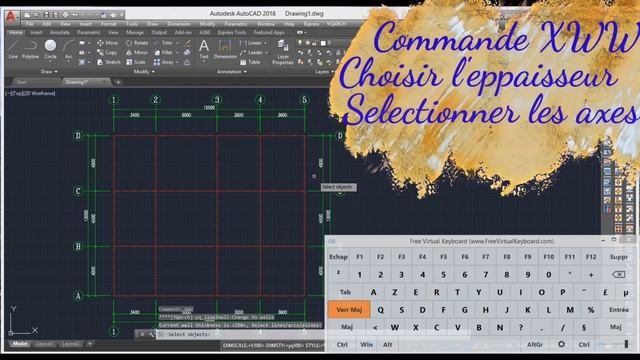Open the AutoCAD application menu

(x=11, y=17)
